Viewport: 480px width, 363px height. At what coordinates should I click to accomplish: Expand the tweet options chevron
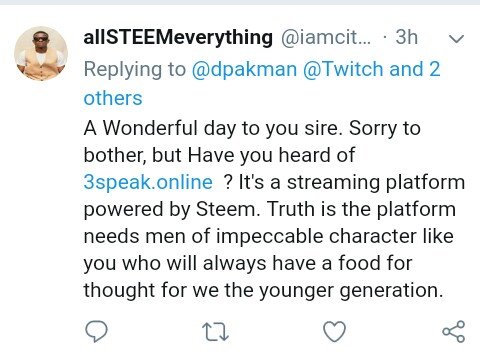click(x=456, y=39)
